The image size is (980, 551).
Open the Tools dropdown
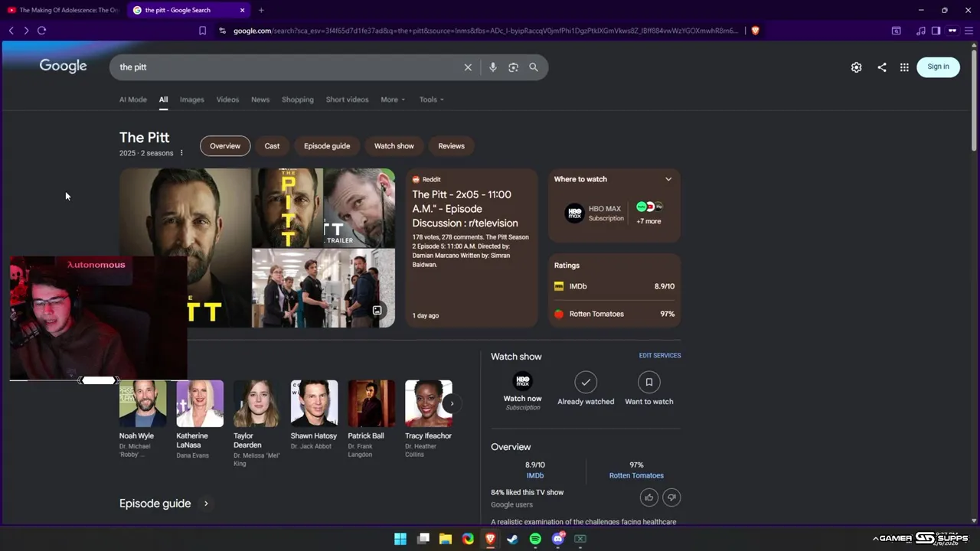point(431,99)
